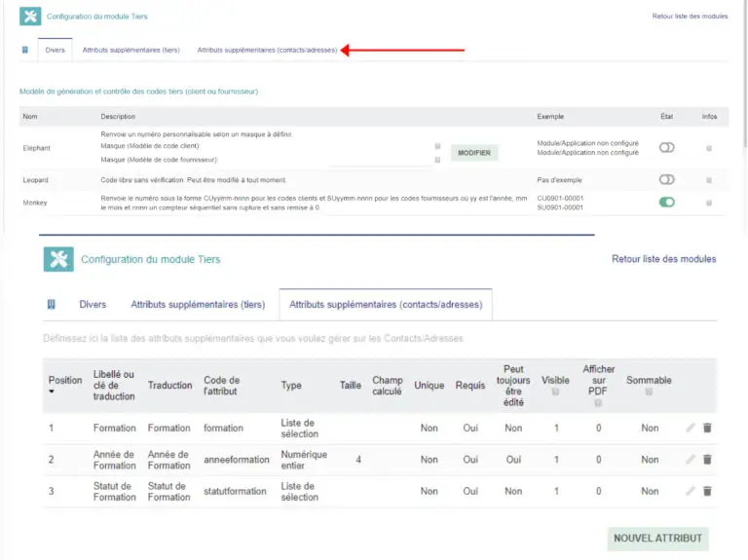Switch to the Divers tab on the lower page
The width and height of the screenshot is (748, 560).
(93, 304)
